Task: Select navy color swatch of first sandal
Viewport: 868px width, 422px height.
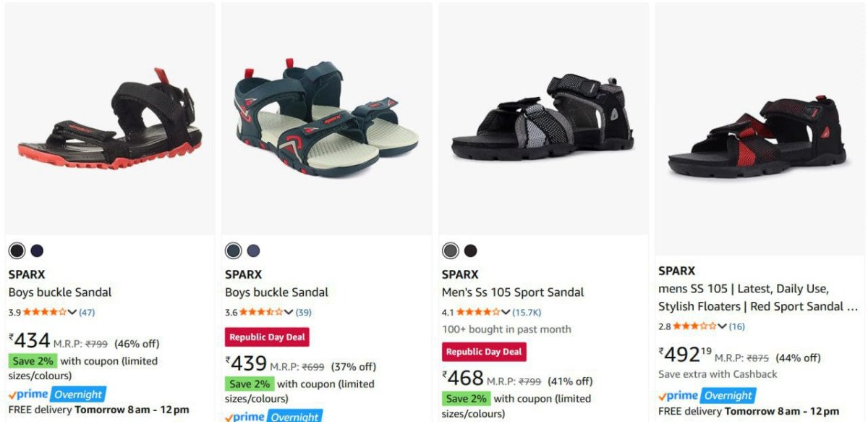Action: tap(37, 250)
